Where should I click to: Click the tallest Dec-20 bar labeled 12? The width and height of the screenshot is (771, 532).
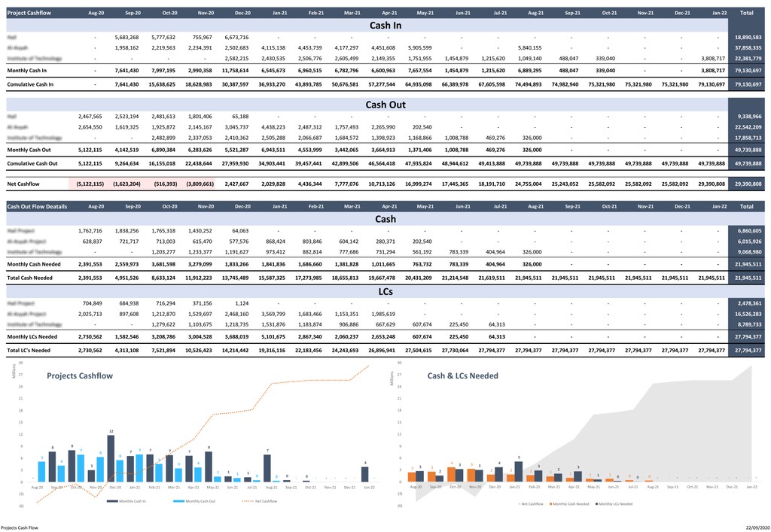tap(111, 458)
